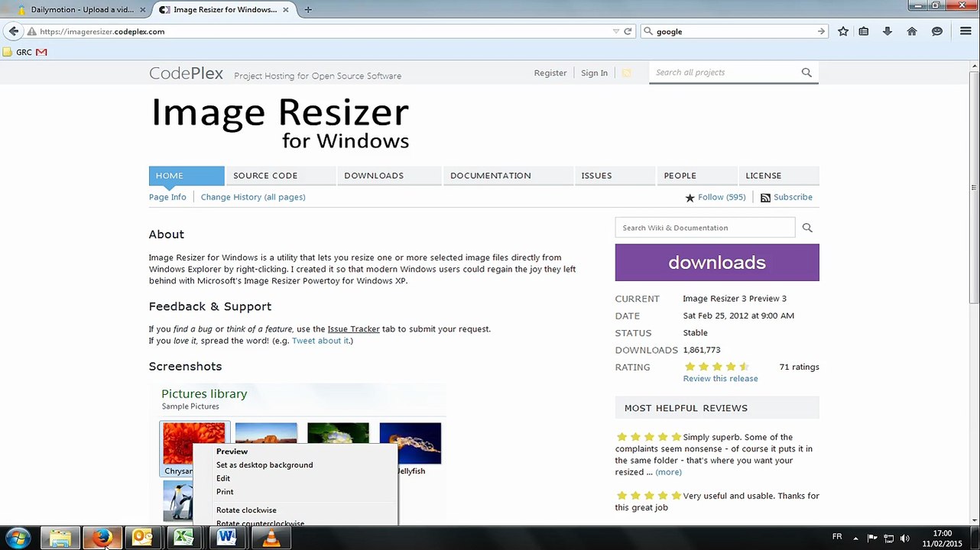The height and width of the screenshot is (550, 980).
Task: Open the Page Info link
Action: coord(167,197)
